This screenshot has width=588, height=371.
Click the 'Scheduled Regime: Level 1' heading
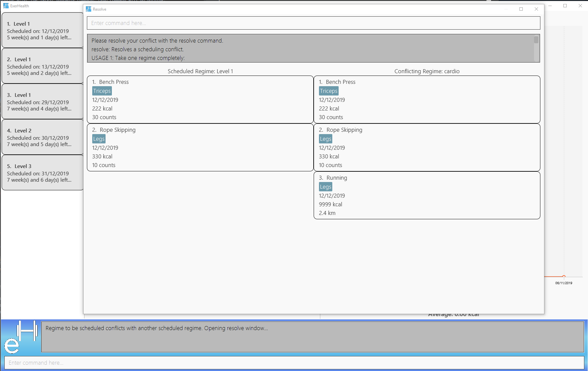coord(200,71)
